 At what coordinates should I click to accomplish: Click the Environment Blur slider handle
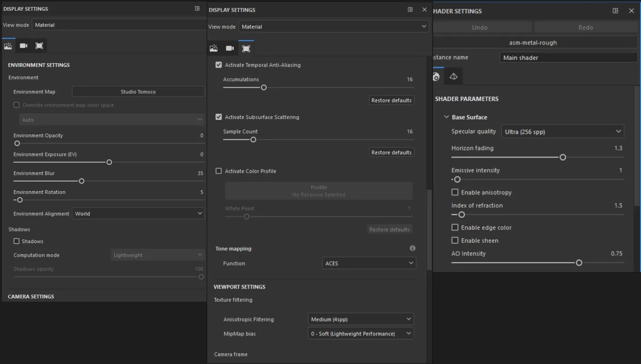82,181
